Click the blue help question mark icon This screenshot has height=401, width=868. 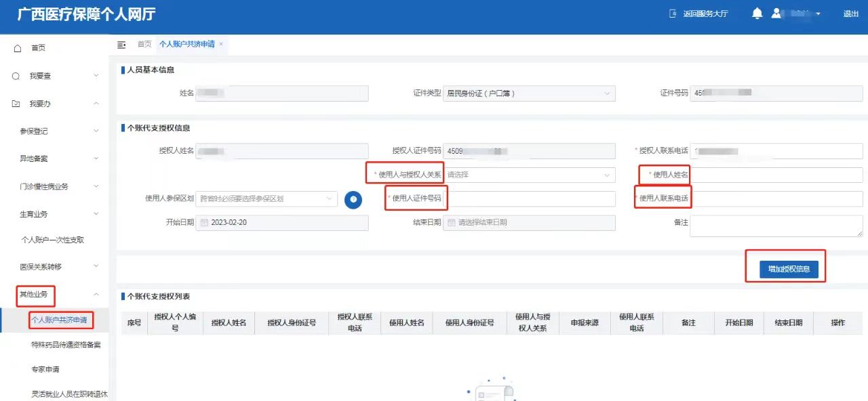tap(353, 199)
